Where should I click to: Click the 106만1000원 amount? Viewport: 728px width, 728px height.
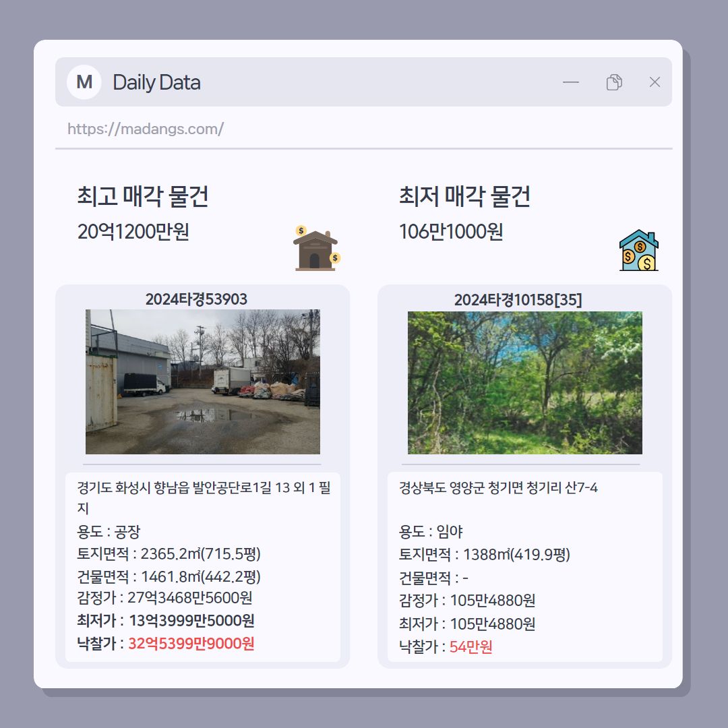pyautogui.click(x=451, y=231)
